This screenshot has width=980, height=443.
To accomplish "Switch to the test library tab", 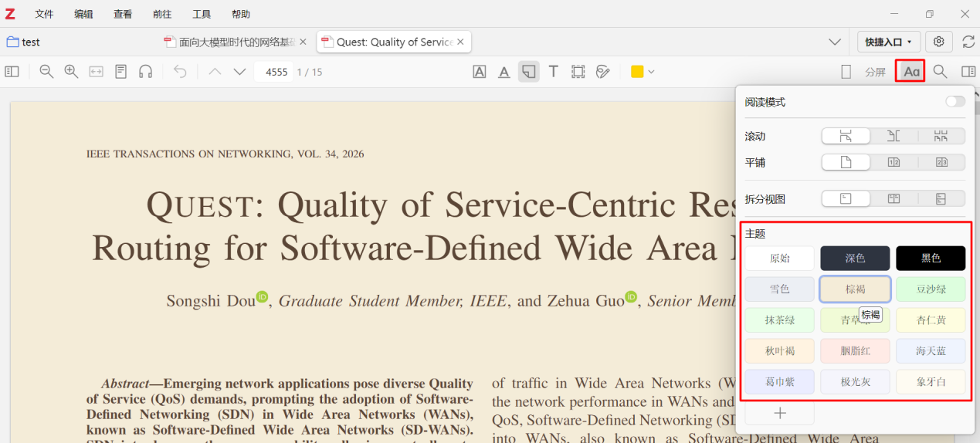I will coord(23,42).
